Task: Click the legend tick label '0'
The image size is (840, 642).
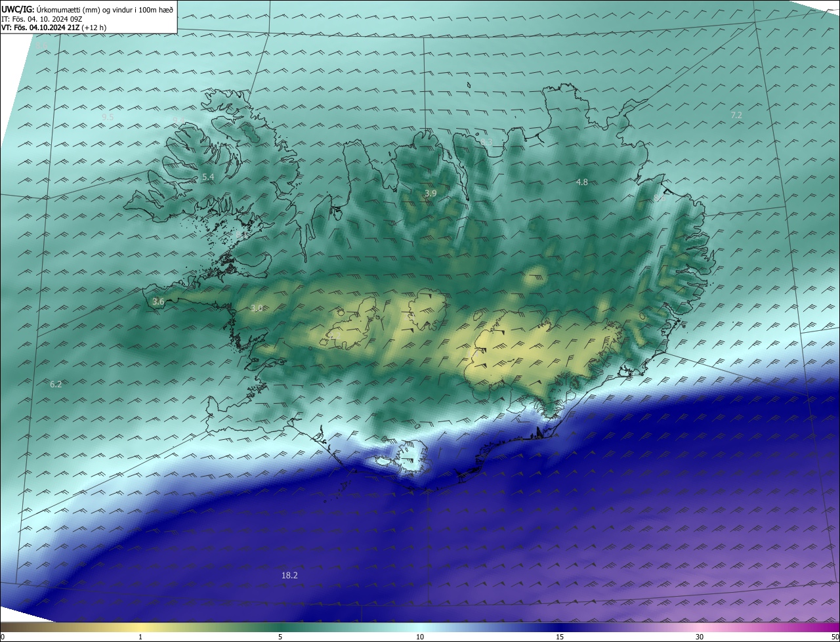Action: pyautogui.click(x=3, y=637)
